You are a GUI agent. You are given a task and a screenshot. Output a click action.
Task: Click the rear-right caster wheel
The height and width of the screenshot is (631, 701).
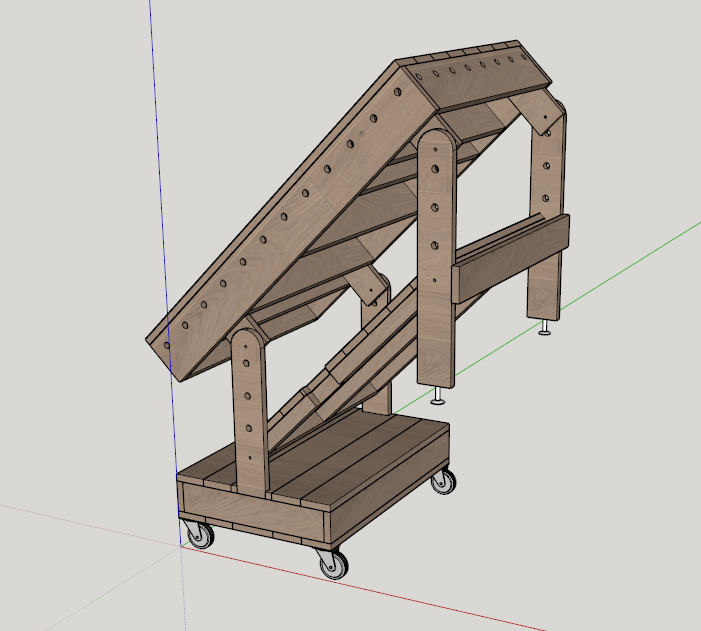[x=443, y=484]
